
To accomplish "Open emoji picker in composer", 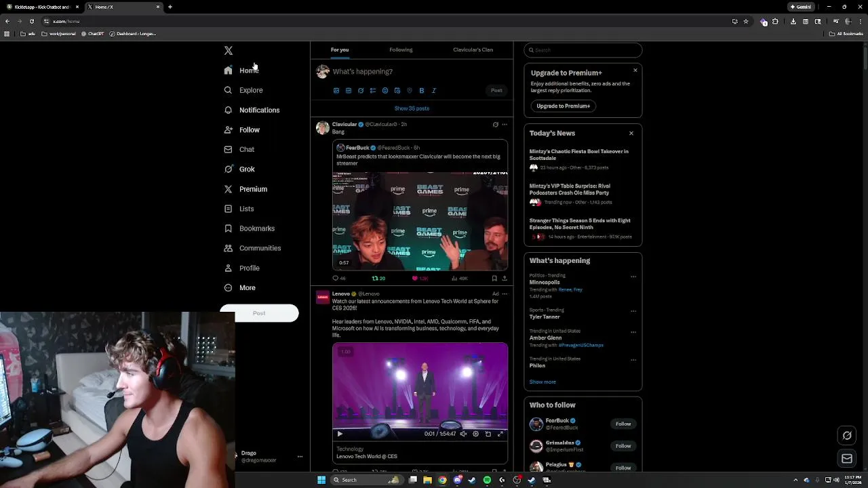I will click(x=385, y=90).
